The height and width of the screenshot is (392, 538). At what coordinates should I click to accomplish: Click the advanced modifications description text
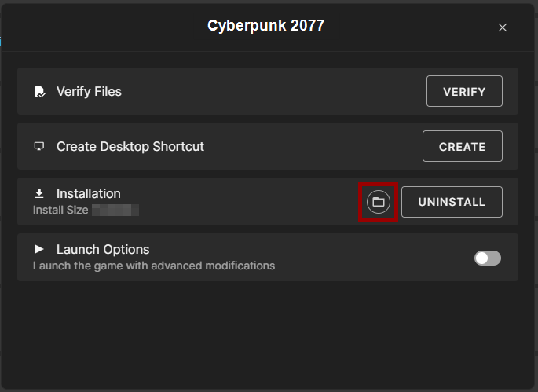click(154, 266)
